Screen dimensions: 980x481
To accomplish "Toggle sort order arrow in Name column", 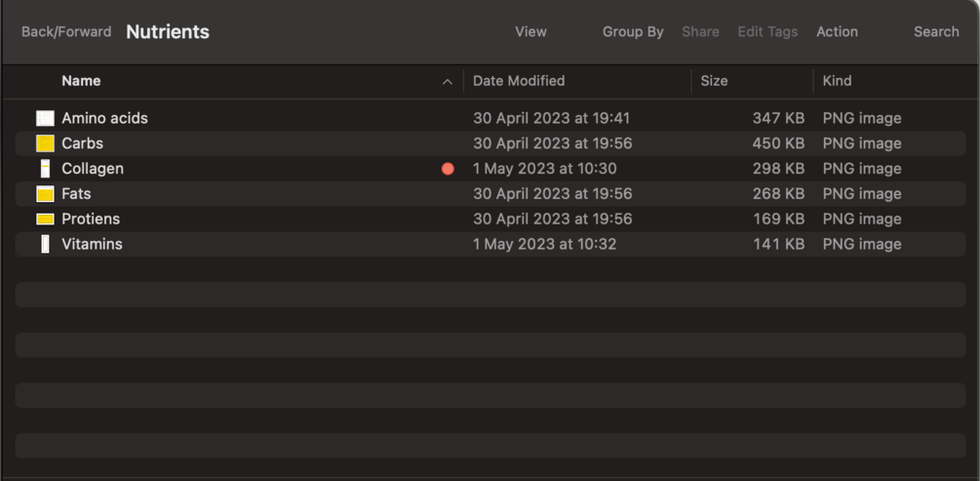I will coord(447,82).
